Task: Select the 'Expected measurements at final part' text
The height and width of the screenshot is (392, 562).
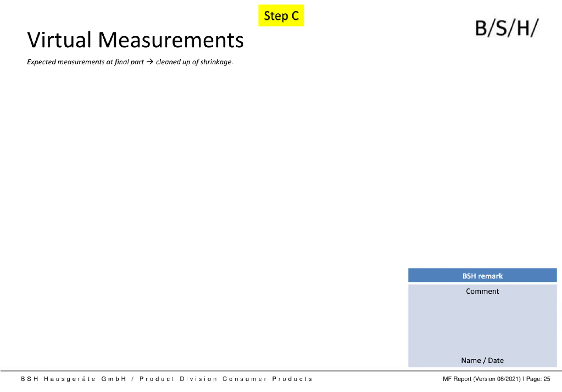Action: (x=85, y=62)
